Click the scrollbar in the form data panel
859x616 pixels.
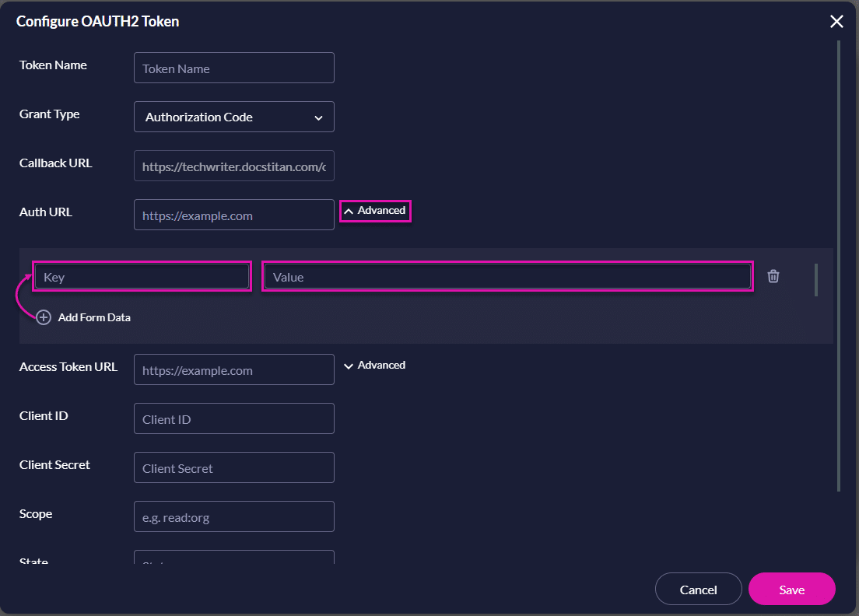[816, 280]
